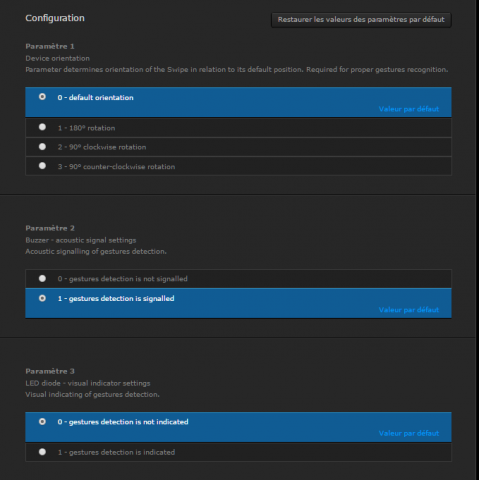479x480 pixels.
Task: Click '1 - gestures detection is signalled' label text
Action: [116, 299]
